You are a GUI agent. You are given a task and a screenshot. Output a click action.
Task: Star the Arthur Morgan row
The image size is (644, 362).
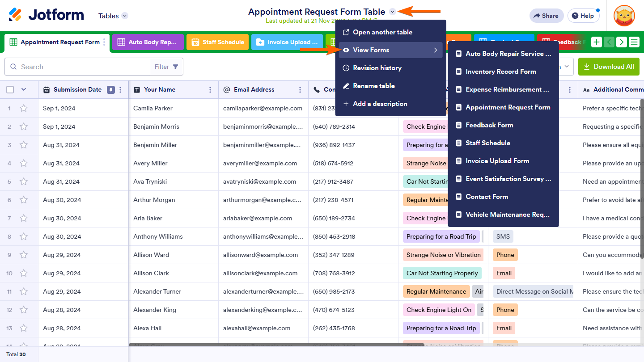pos(24,200)
